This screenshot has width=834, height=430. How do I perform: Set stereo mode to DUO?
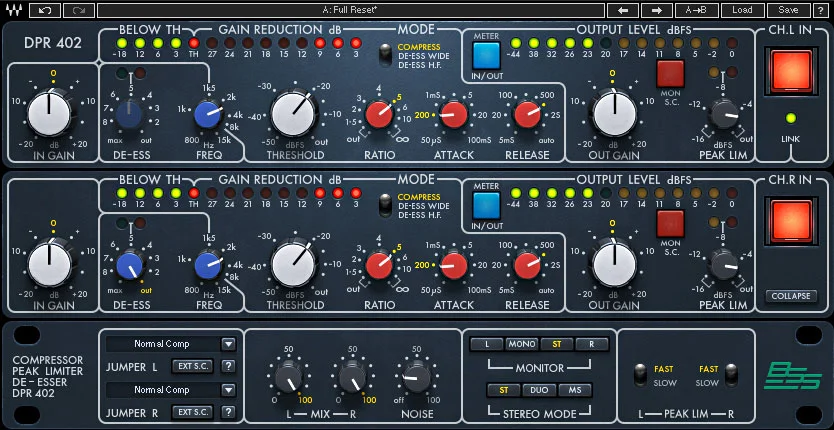[539, 390]
